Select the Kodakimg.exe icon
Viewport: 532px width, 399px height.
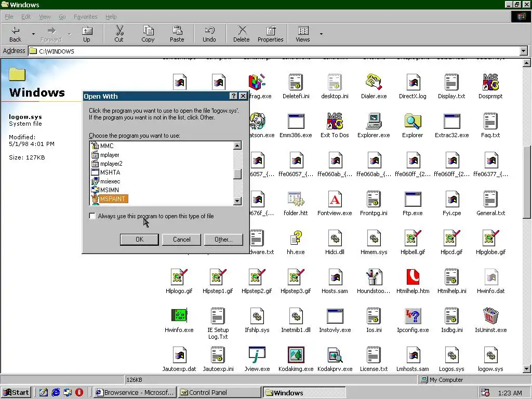296,354
